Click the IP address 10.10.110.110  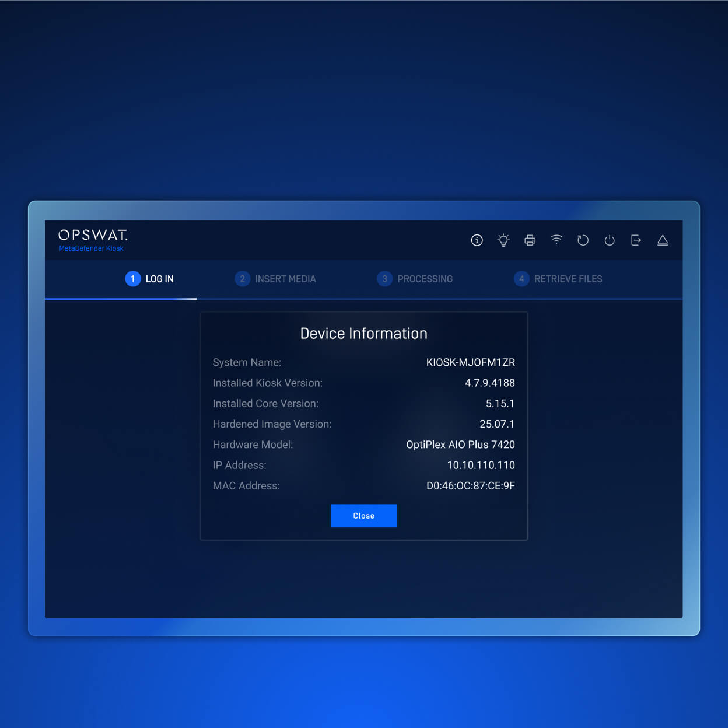click(481, 465)
